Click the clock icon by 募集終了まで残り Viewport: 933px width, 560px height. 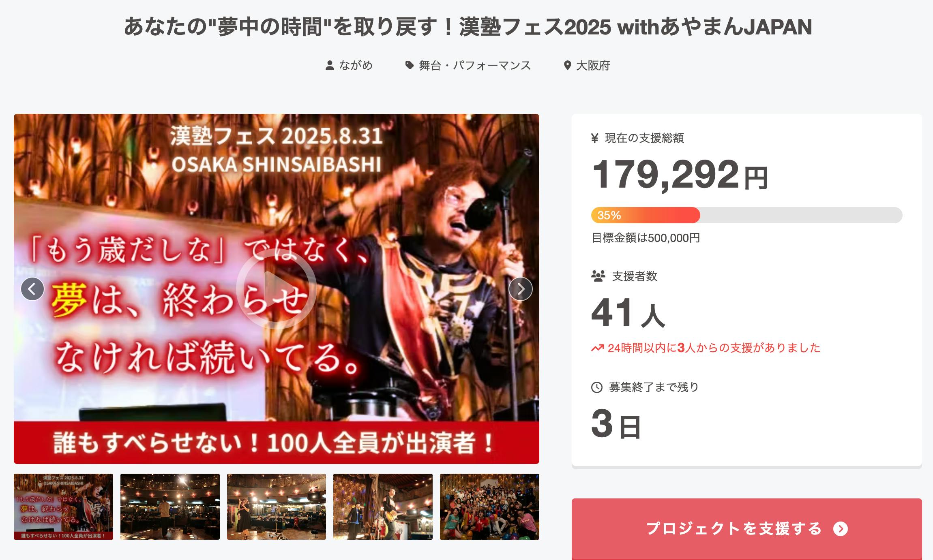coord(597,387)
